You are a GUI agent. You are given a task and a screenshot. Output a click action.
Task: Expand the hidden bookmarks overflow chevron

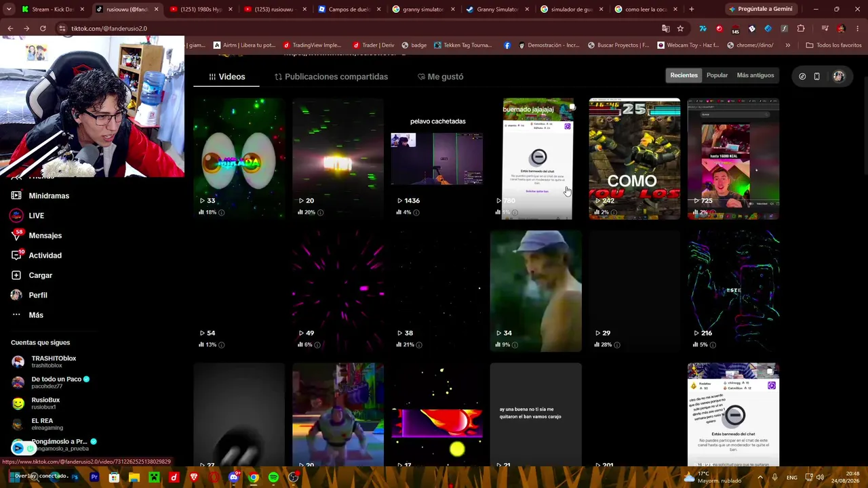tap(787, 45)
